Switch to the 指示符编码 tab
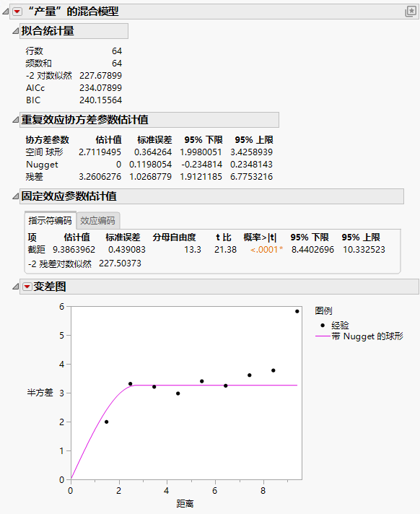This screenshot has width=420, height=514. pyautogui.click(x=50, y=221)
